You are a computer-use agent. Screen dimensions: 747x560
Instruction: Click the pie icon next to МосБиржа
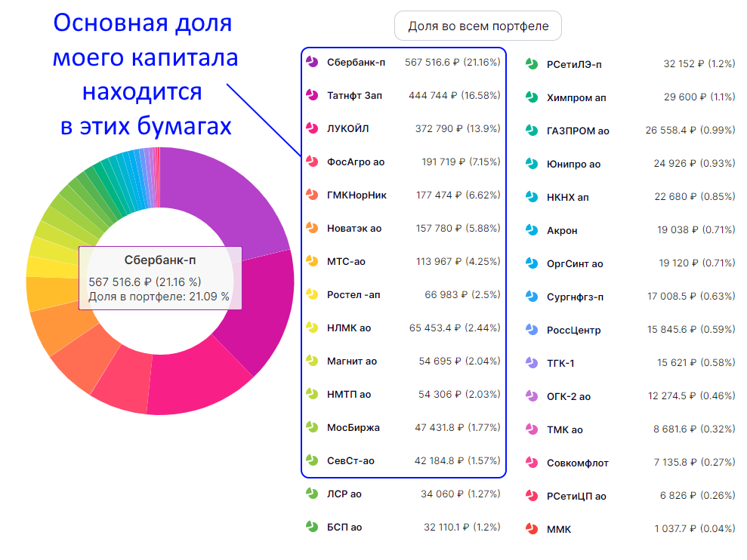click(x=312, y=427)
